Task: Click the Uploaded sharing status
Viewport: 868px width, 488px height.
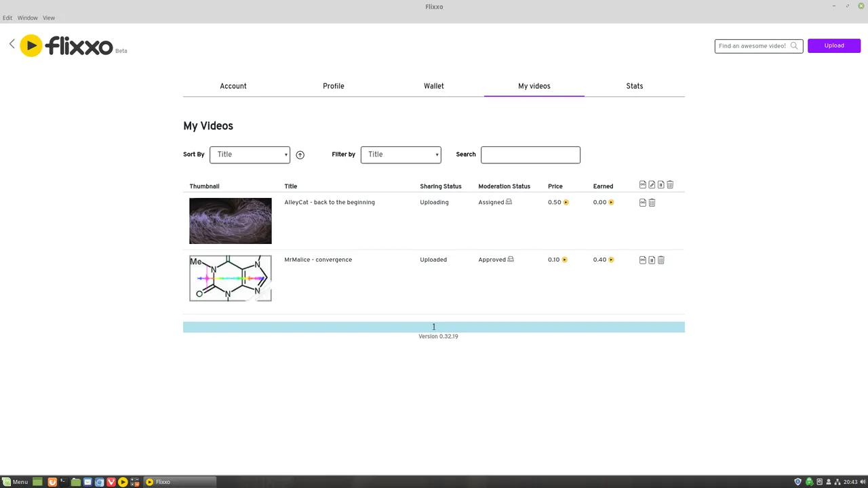Action: click(433, 260)
